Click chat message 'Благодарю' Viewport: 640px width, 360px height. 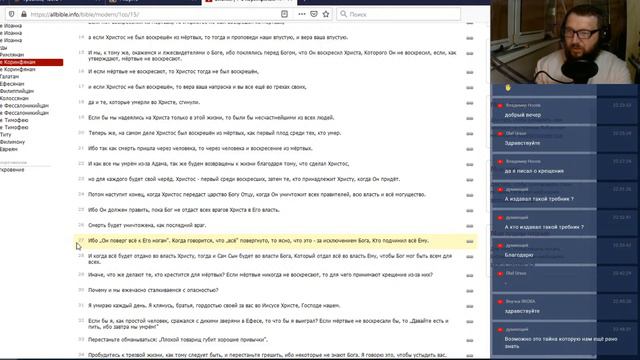(x=519, y=255)
